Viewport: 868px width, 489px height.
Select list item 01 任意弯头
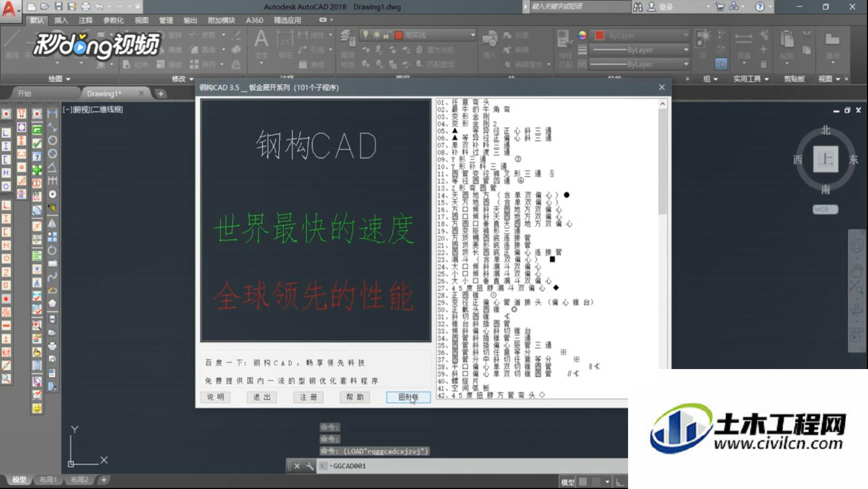click(463, 102)
